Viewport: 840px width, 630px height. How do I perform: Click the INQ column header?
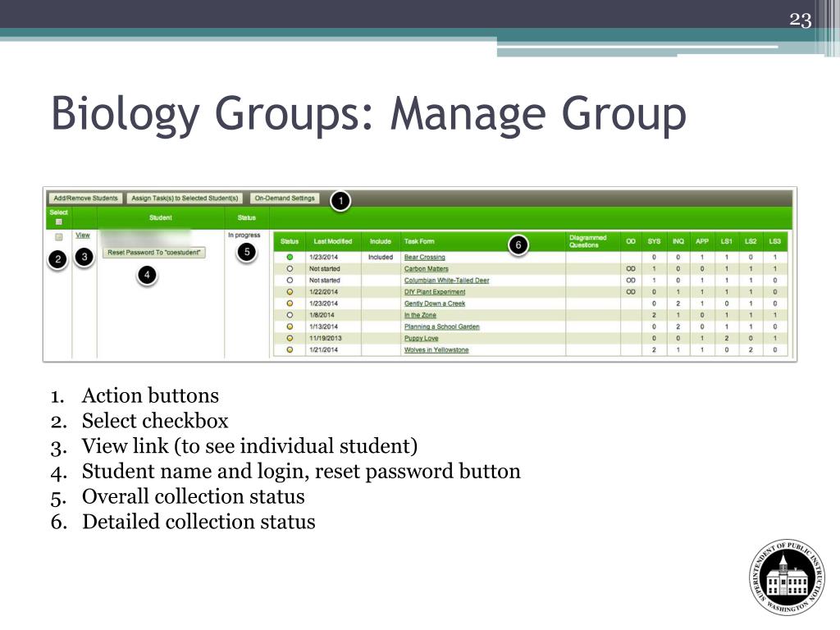coord(678,242)
